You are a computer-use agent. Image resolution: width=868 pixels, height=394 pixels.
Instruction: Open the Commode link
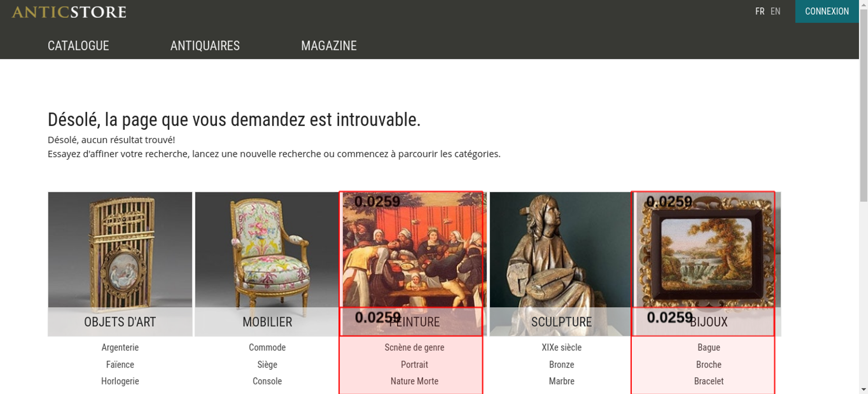coord(267,347)
